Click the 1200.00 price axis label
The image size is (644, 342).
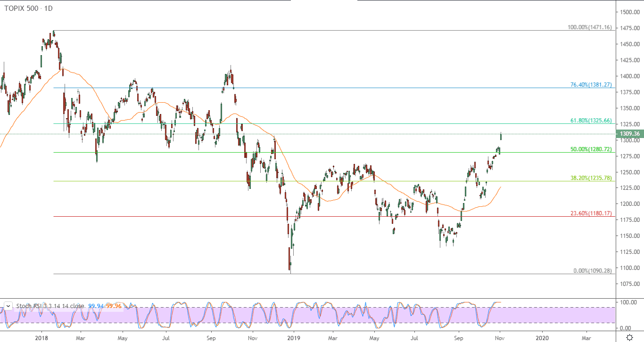click(630, 204)
